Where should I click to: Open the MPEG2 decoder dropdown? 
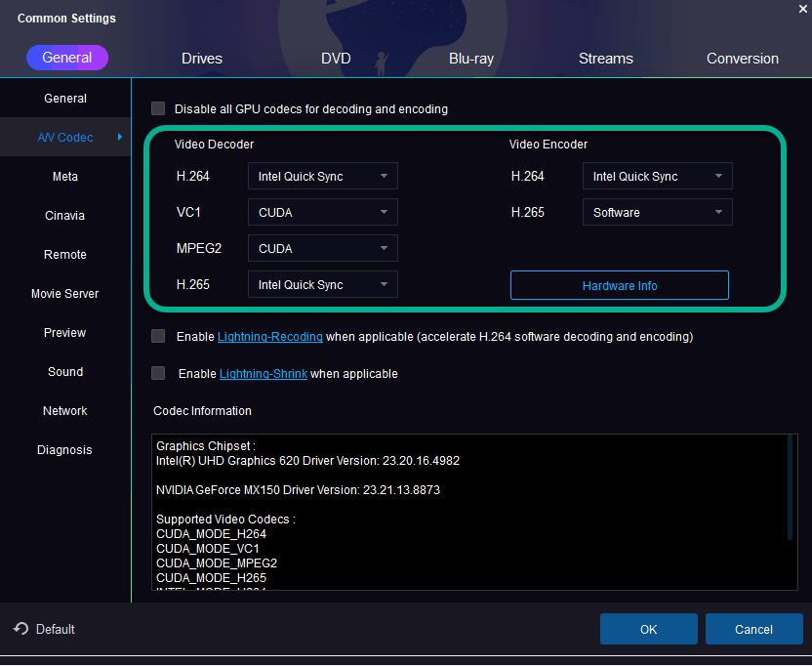pos(322,248)
